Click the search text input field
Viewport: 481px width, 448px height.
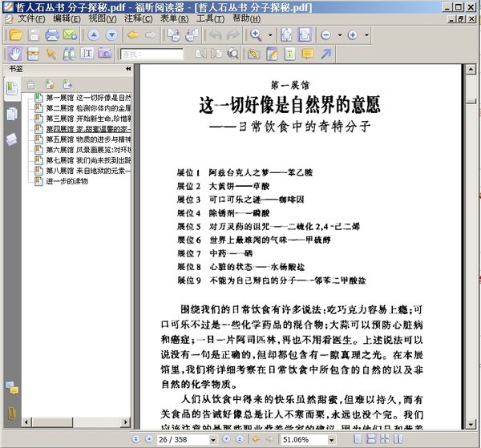152,54
